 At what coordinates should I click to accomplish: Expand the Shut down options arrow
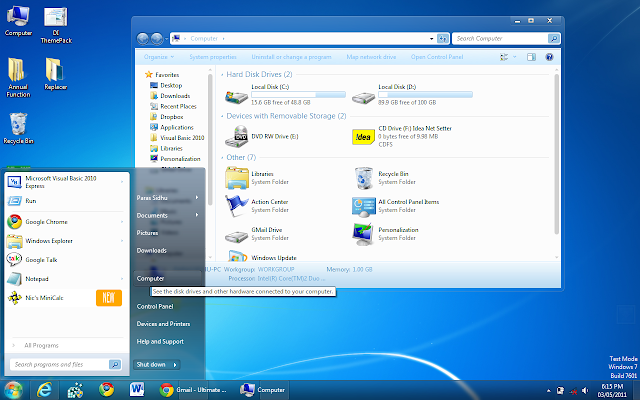coord(175,365)
